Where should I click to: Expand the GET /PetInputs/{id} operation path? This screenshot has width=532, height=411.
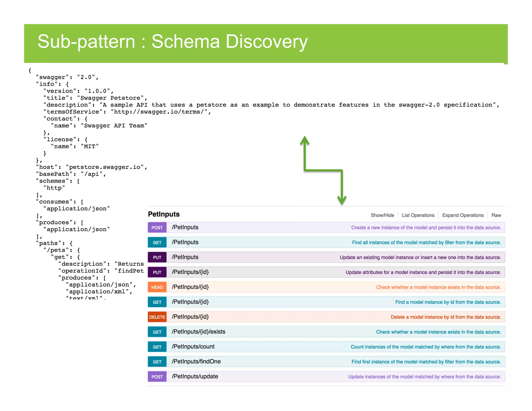coord(190,302)
